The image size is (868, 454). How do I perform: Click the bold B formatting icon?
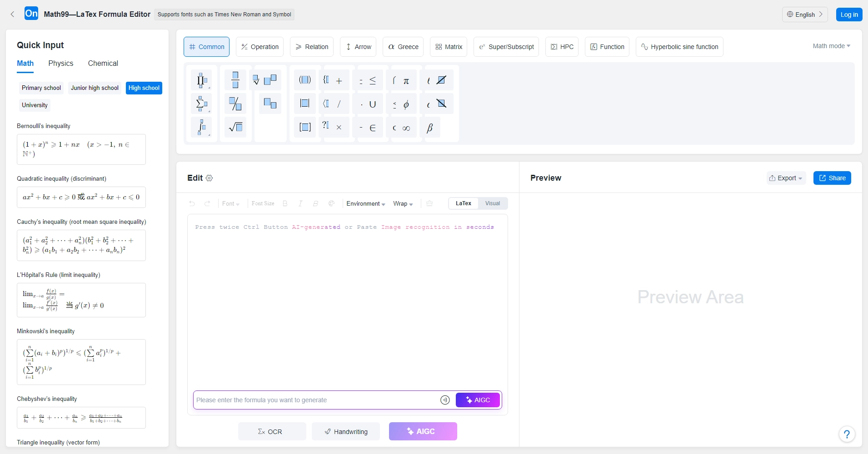click(285, 203)
